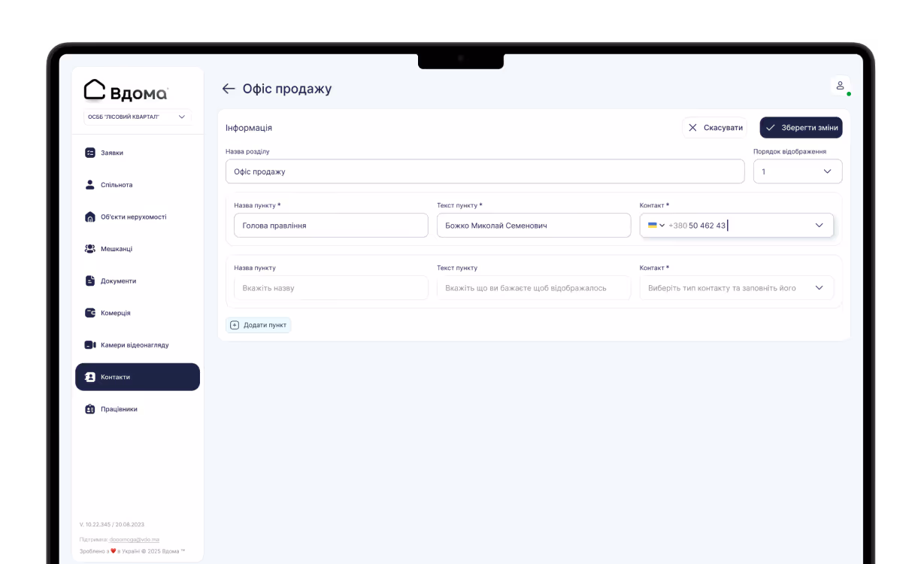Go to Заявки in the sidebar

(138, 153)
